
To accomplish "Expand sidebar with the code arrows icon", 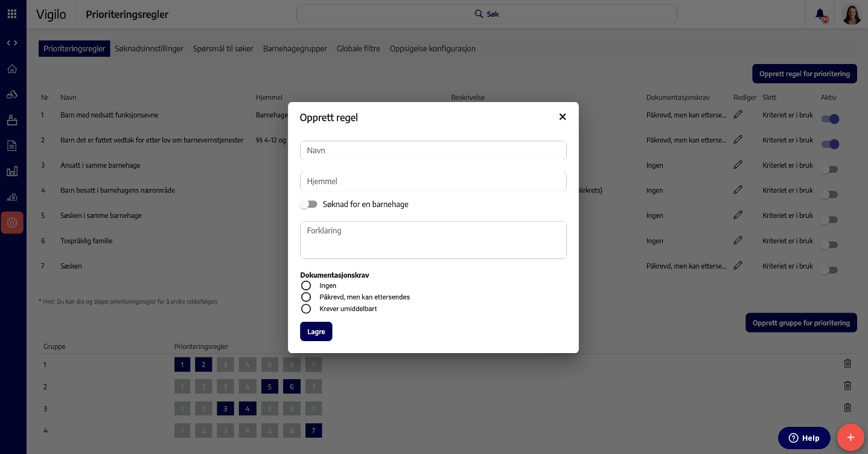I will coord(12,43).
